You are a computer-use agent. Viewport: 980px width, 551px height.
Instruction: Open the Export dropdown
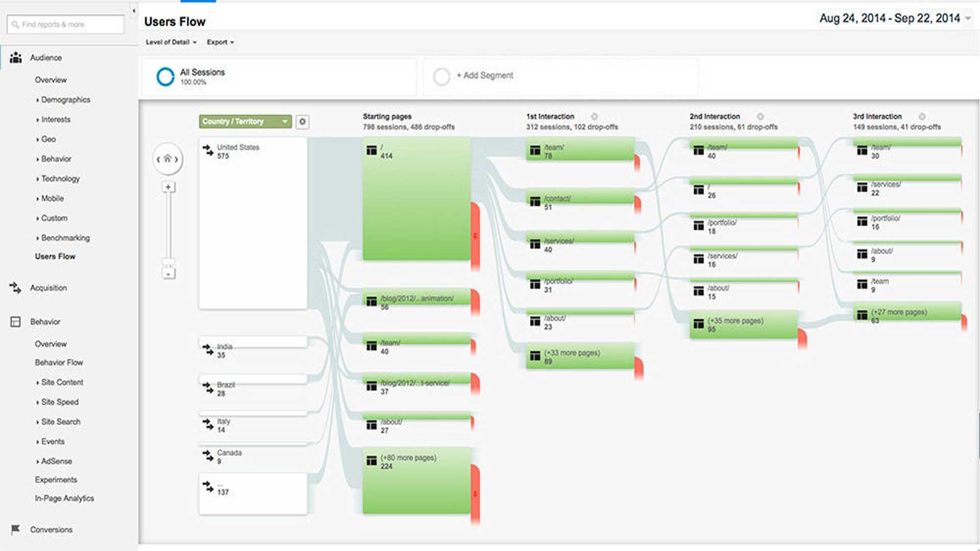coord(219,42)
